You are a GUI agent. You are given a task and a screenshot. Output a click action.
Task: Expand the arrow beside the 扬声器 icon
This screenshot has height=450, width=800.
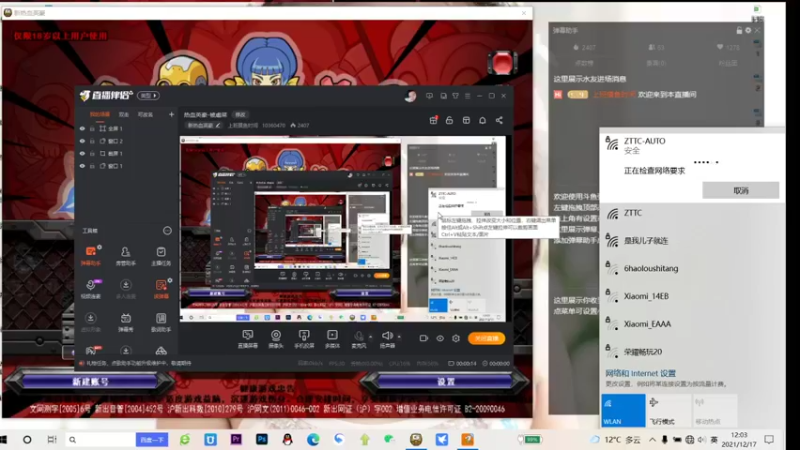[x=399, y=336]
